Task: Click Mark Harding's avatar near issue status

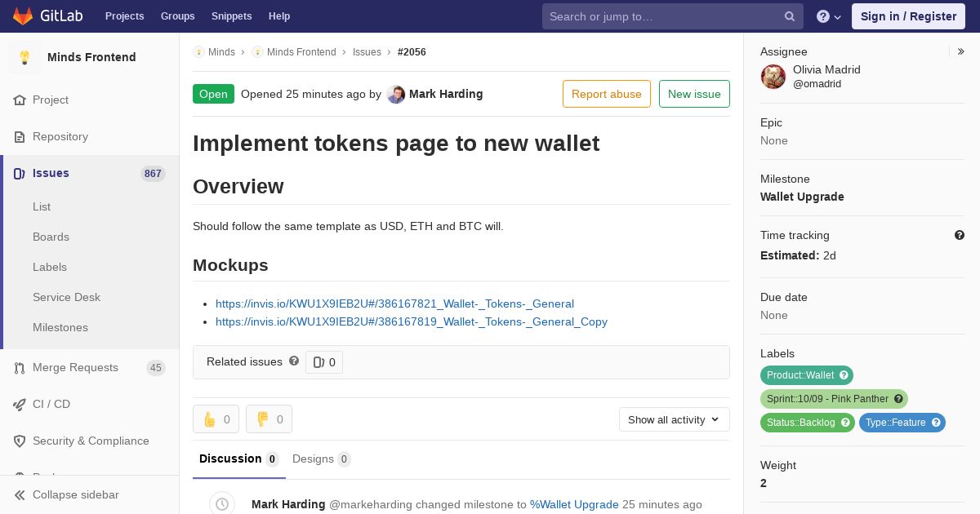Action: 396,95
